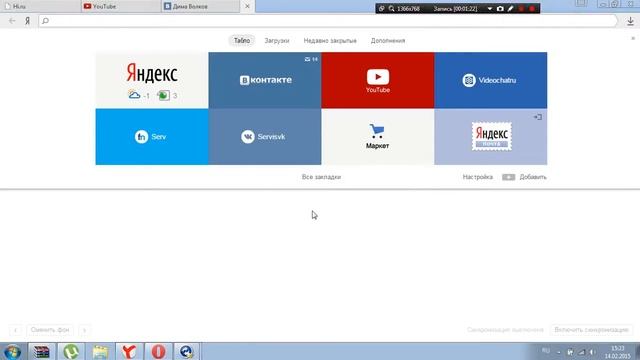The height and width of the screenshot is (360, 640).
Task: Click the network icon in system tray
Action: pyautogui.click(x=581, y=352)
